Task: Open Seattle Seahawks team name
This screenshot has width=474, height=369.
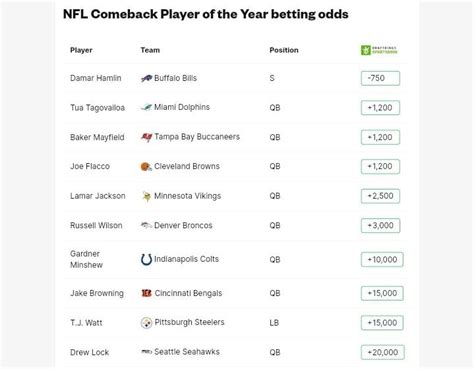Action: (x=187, y=352)
